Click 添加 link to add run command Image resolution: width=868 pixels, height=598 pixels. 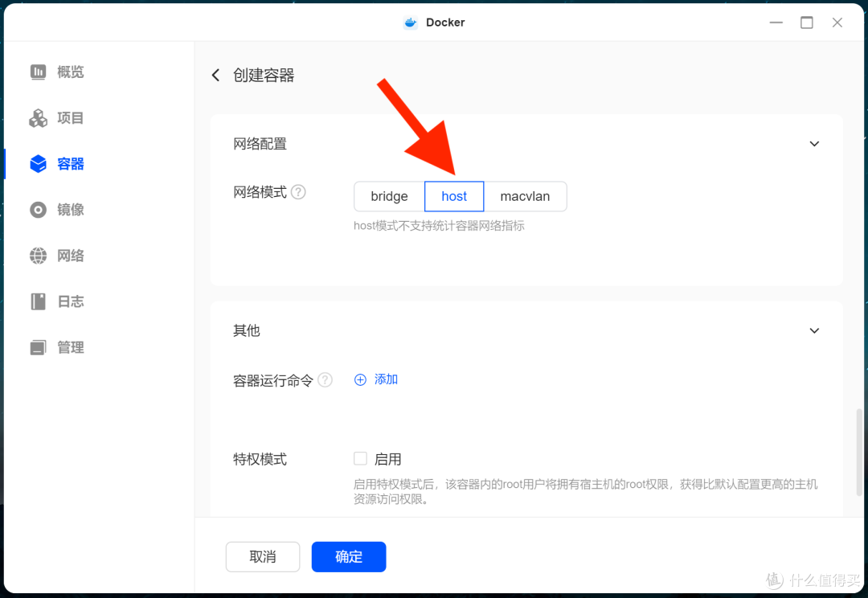(386, 380)
